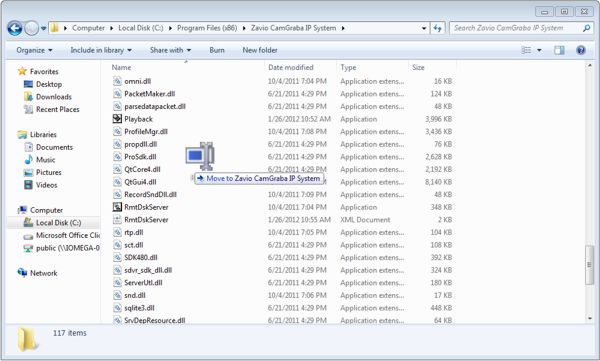Screen dimensions: 600x361
Task: Click the ServerUtl.dll file icon
Action: point(117,283)
